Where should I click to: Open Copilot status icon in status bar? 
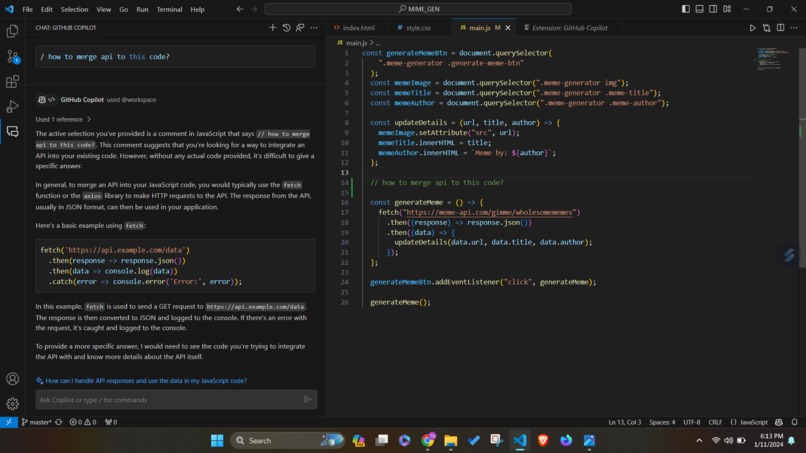[779, 422]
